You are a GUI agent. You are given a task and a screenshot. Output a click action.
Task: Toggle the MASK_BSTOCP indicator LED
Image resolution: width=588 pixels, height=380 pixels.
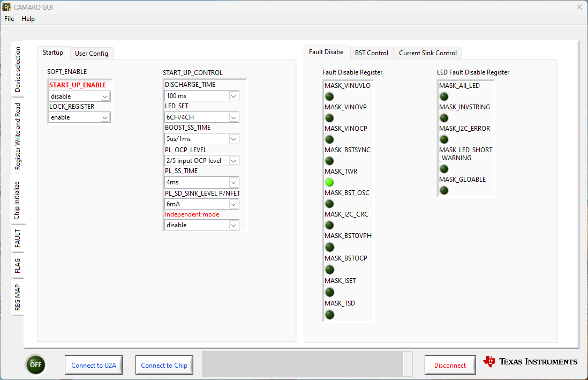click(329, 270)
